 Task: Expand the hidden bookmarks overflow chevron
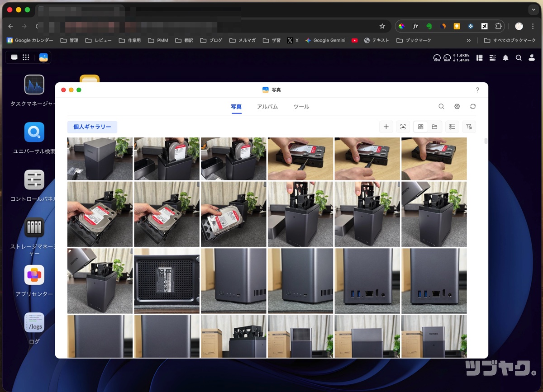468,40
